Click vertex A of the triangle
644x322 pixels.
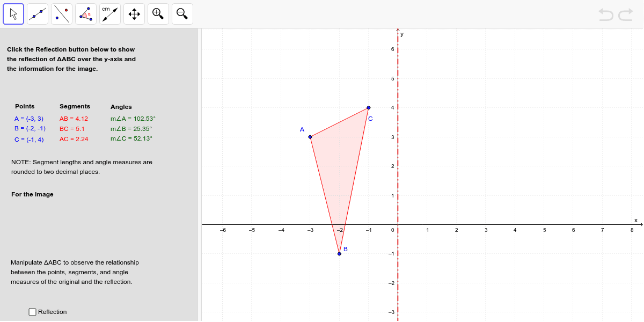(x=310, y=137)
